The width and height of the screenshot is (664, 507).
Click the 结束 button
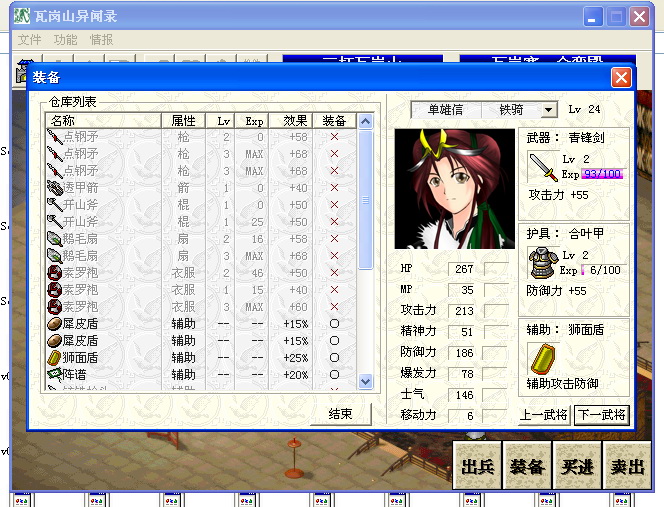coord(340,414)
